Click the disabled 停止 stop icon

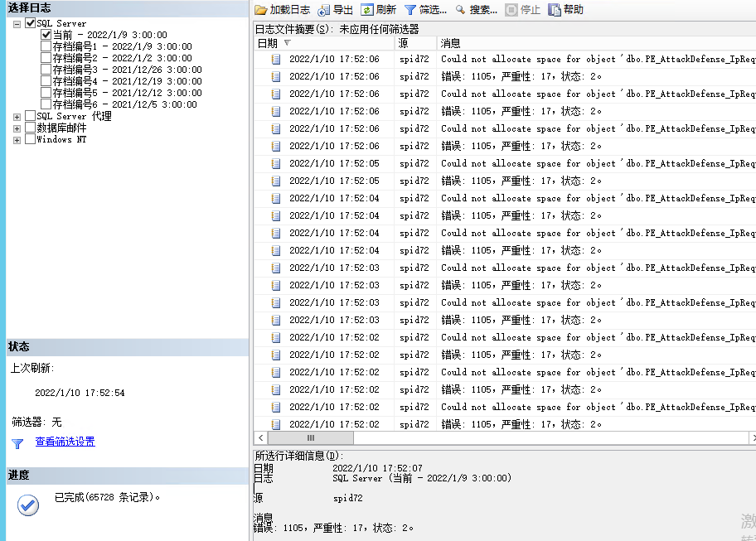(510, 9)
